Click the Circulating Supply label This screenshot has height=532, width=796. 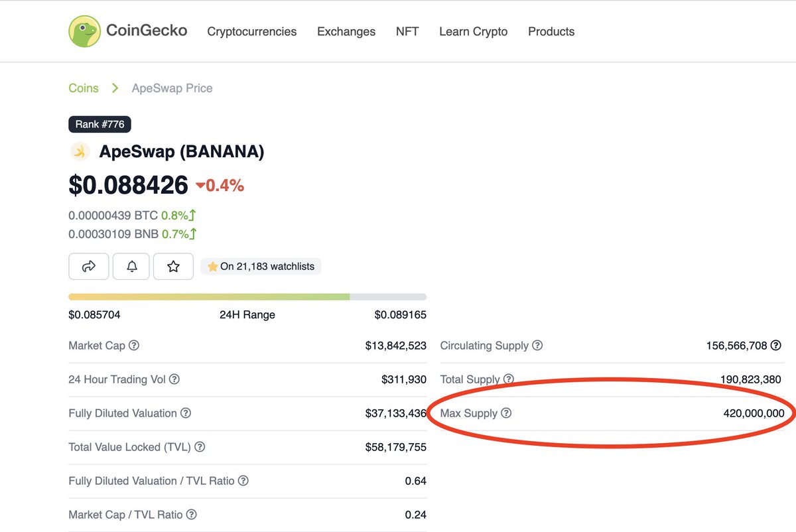click(484, 346)
